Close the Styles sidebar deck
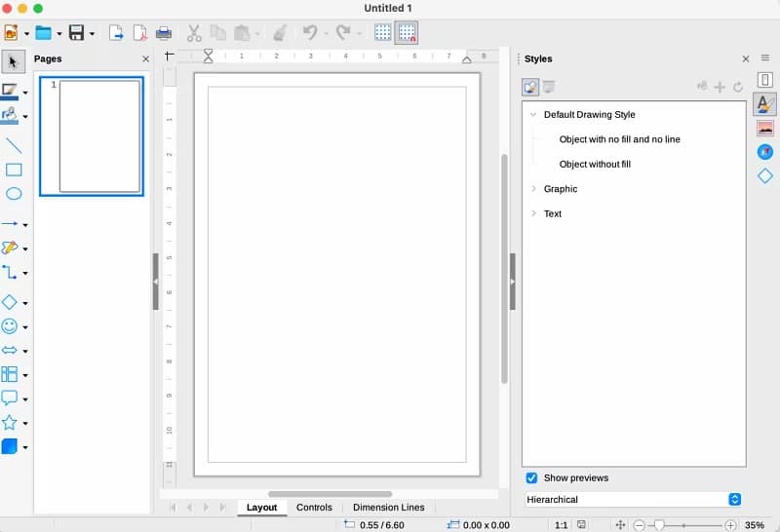The height and width of the screenshot is (532, 780). 746,59
